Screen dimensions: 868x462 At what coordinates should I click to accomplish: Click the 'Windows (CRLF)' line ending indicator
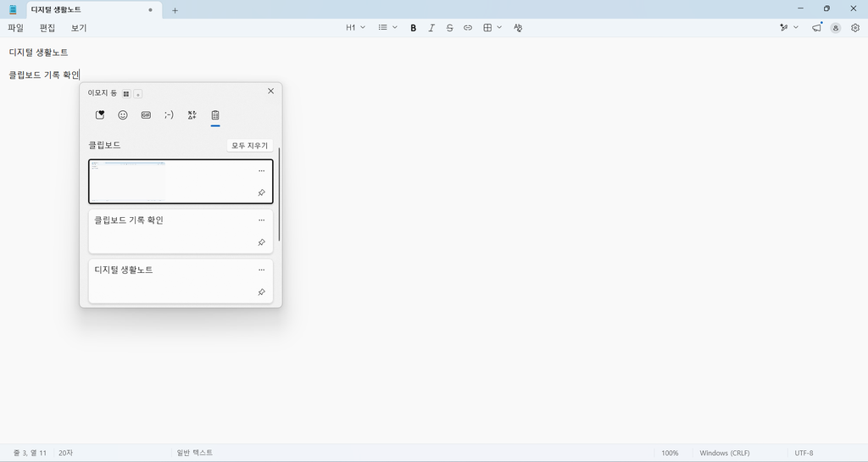(725, 453)
